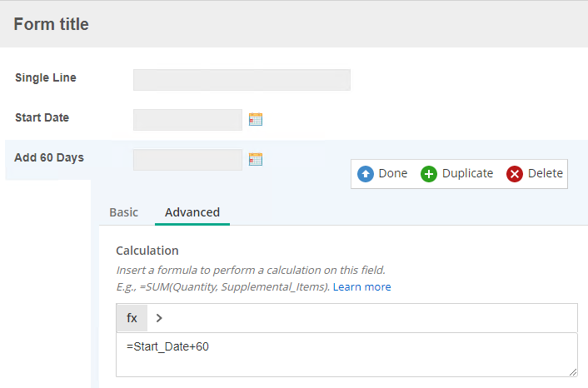Select the Add 60 Days field label
This screenshot has width=588, height=388.
pyautogui.click(x=49, y=158)
